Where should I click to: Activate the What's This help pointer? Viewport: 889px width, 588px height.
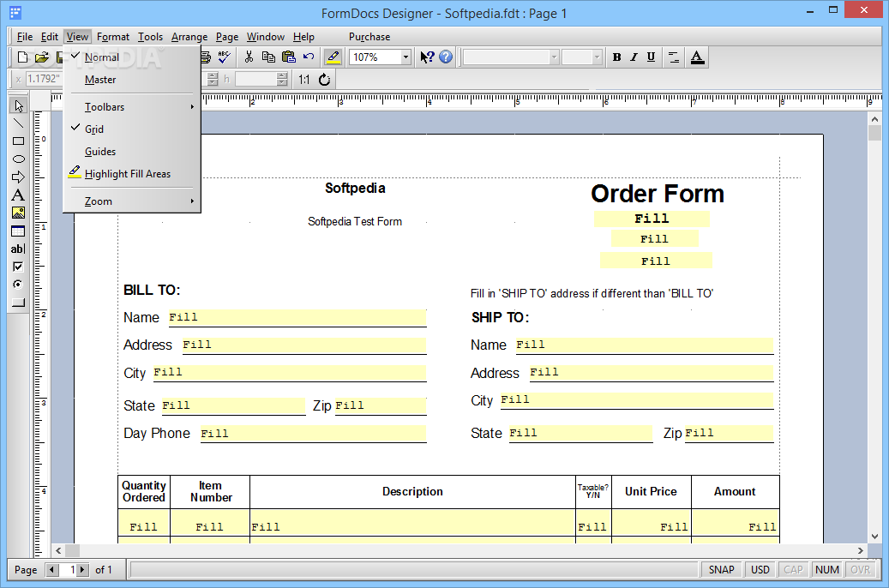pyautogui.click(x=427, y=57)
